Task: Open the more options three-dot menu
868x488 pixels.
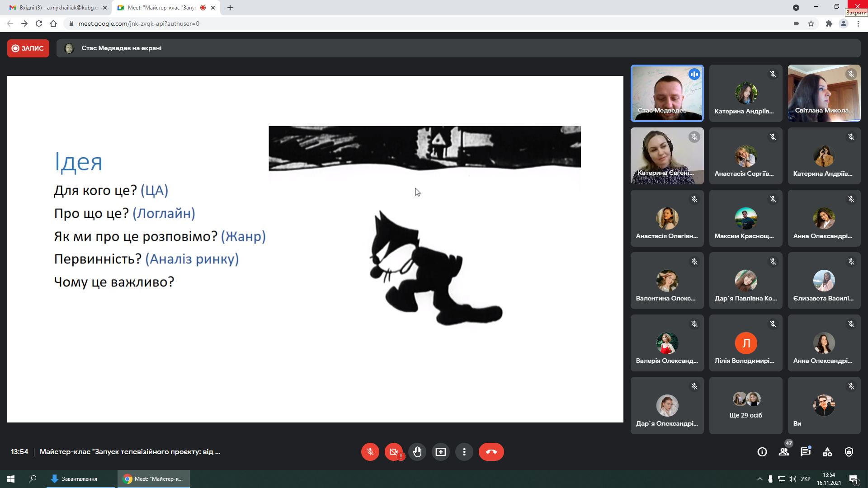Action: click(464, 452)
